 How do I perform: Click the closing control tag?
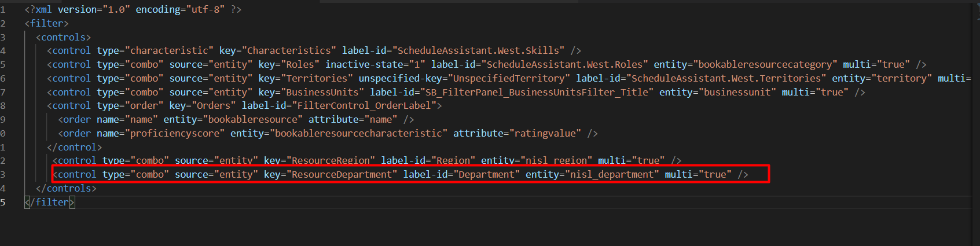click(x=74, y=148)
